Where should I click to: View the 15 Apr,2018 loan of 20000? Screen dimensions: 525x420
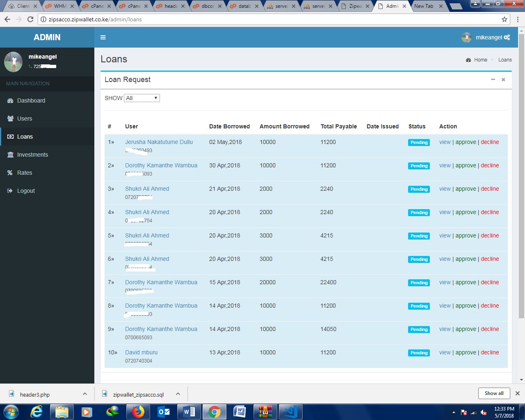[x=445, y=282]
